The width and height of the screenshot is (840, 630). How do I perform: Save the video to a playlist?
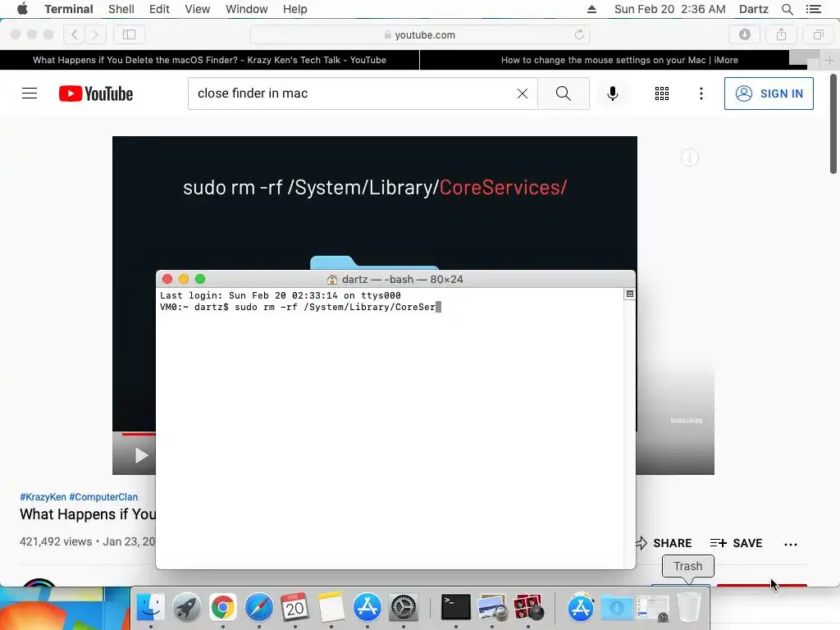click(x=736, y=543)
